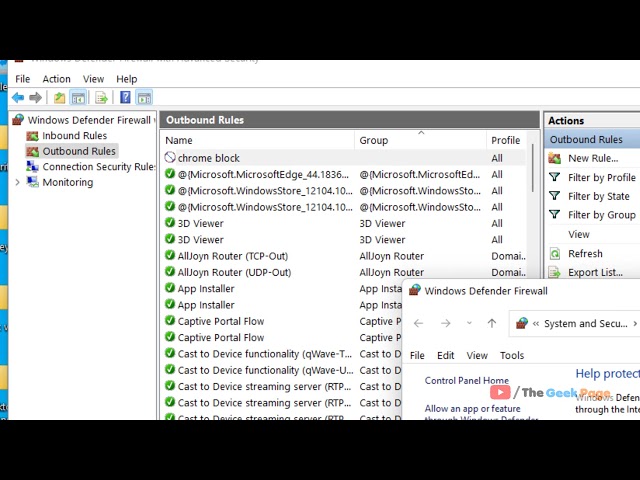Open recent locations dropdown in Control Panel window

[x=469, y=323]
